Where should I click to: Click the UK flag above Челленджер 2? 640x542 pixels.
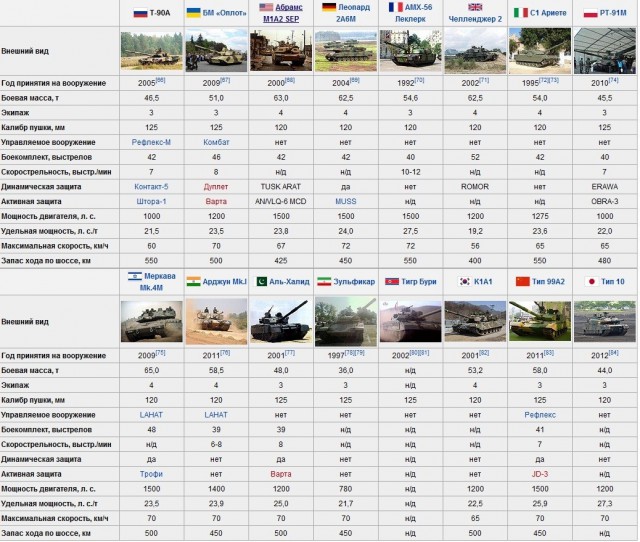pos(475,7)
